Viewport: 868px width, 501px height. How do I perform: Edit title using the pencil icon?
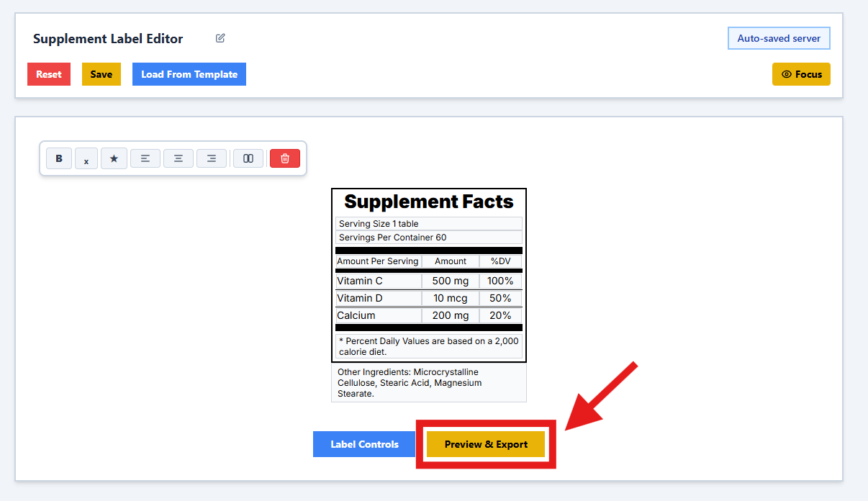tap(220, 38)
